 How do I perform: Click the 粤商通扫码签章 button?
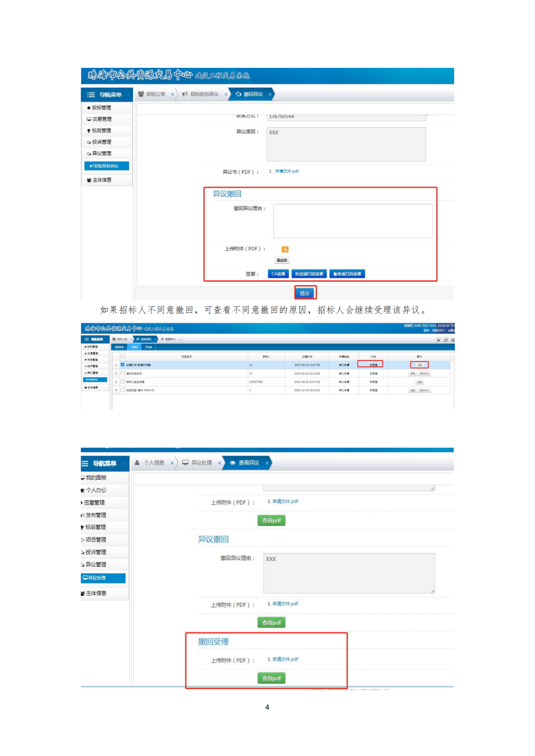coord(347,274)
